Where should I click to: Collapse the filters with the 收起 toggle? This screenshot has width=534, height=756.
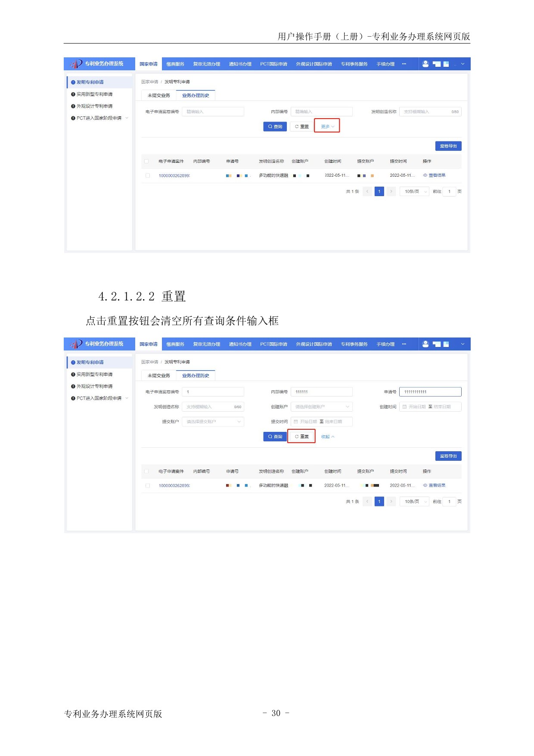tap(327, 437)
